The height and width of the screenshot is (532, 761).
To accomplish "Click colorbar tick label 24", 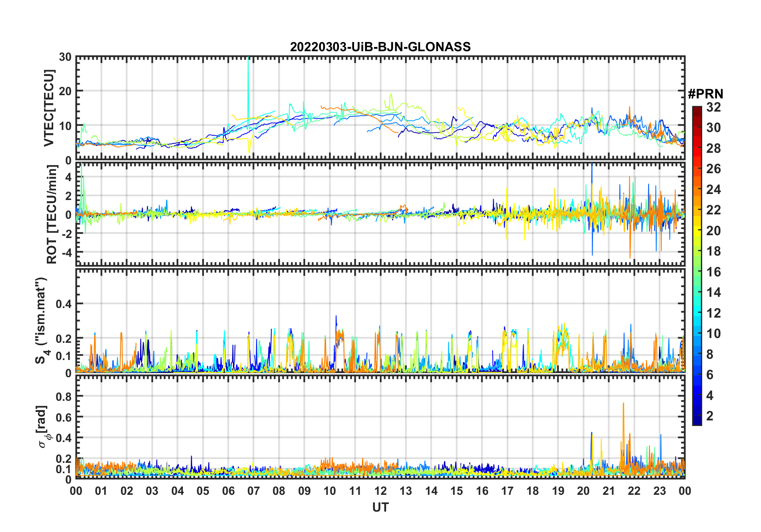I will tap(713, 189).
